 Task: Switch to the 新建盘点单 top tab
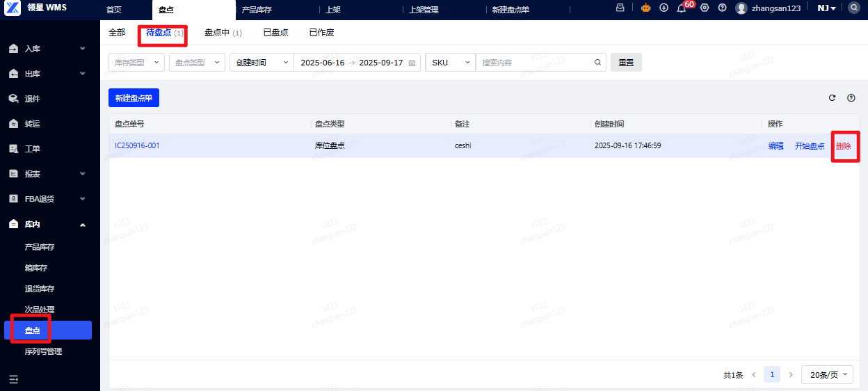pos(511,10)
